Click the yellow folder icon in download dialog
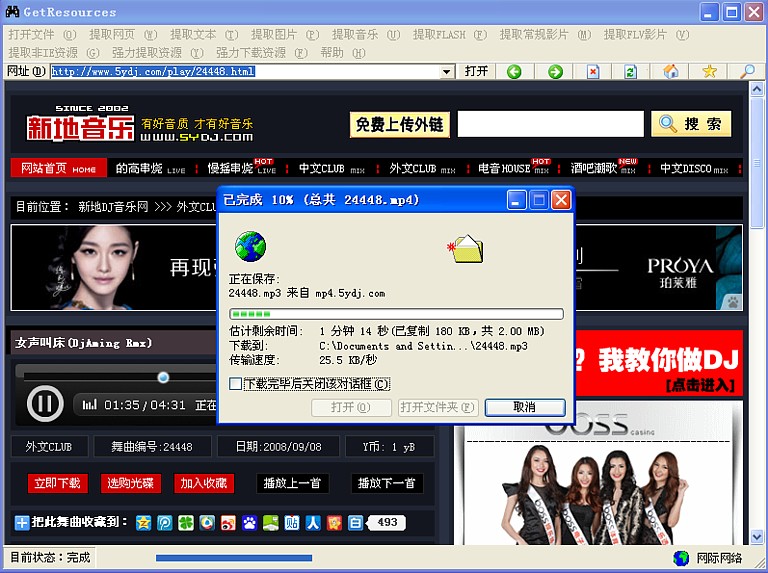 pos(466,249)
